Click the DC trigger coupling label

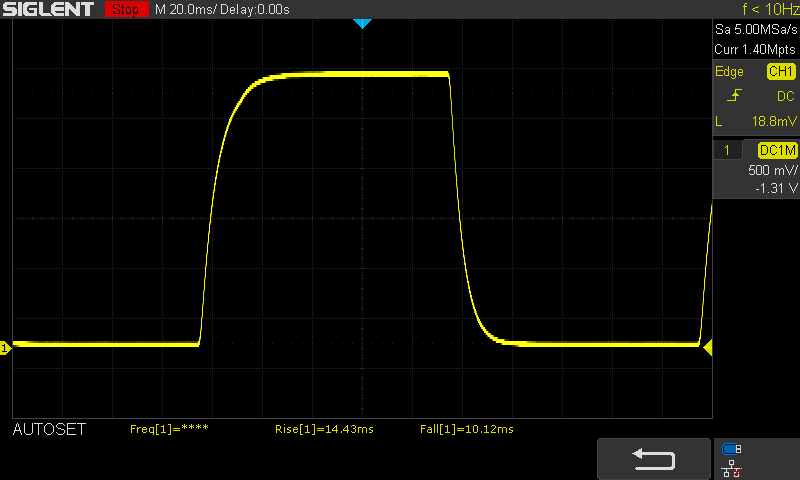tap(786, 96)
